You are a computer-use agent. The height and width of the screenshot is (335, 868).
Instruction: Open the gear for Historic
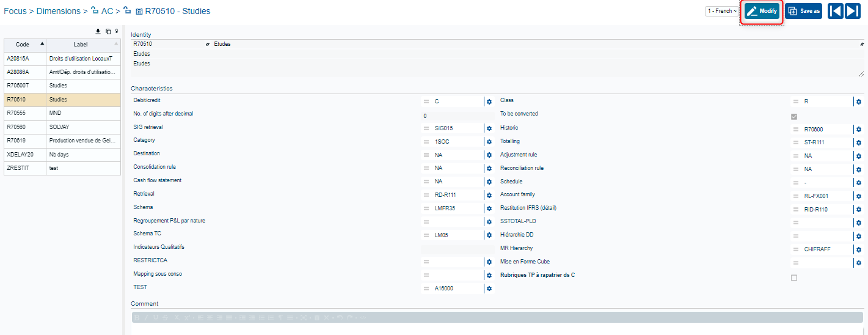(858, 130)
